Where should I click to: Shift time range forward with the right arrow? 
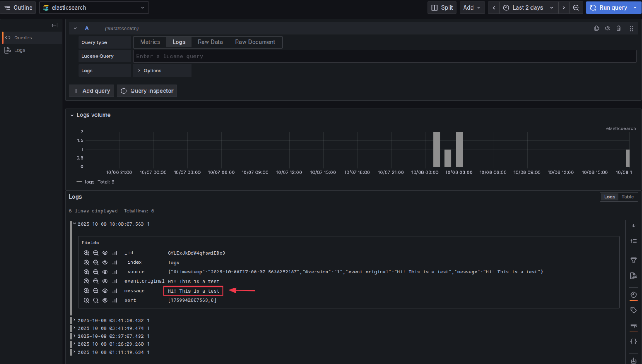pos(564,7)
